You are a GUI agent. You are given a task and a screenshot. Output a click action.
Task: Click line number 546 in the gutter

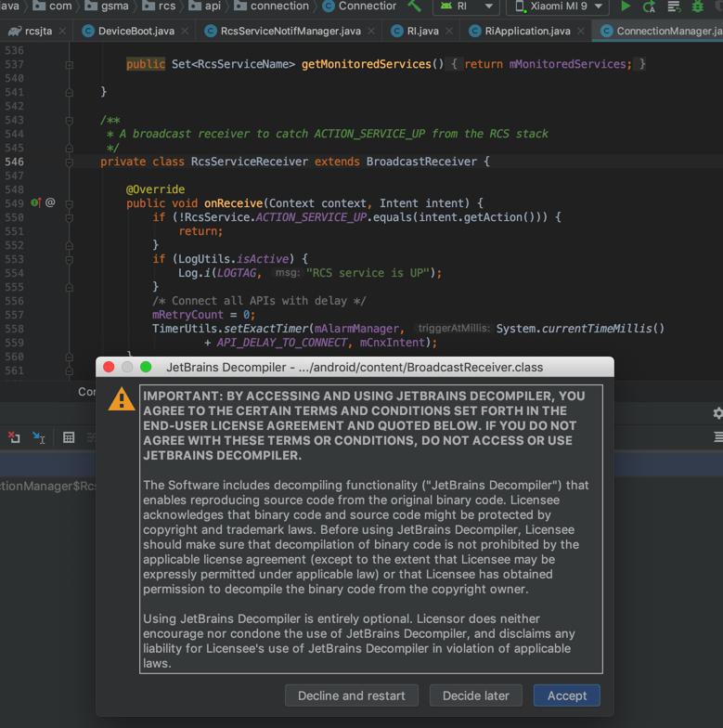[15, 162]
